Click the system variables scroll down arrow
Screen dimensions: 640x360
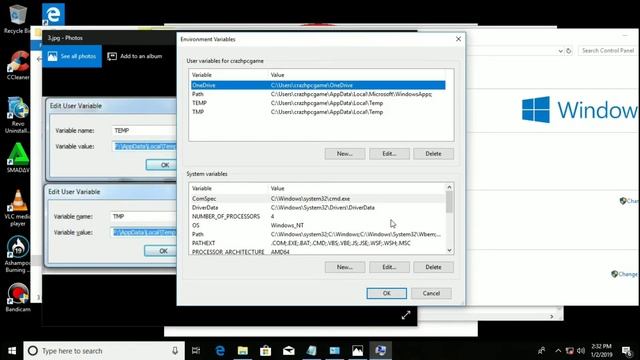point(449,250)
